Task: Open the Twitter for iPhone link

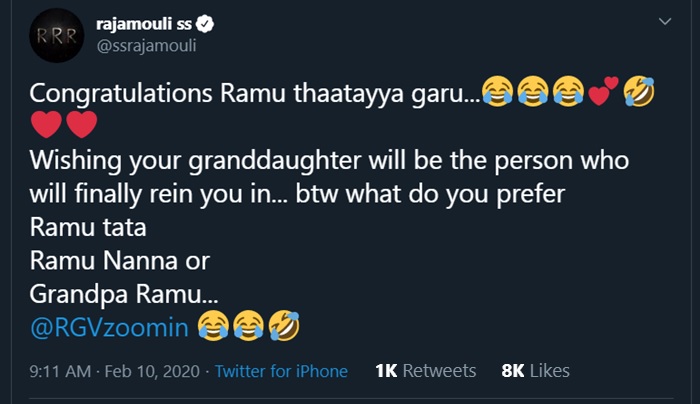Action: [281, 371]
